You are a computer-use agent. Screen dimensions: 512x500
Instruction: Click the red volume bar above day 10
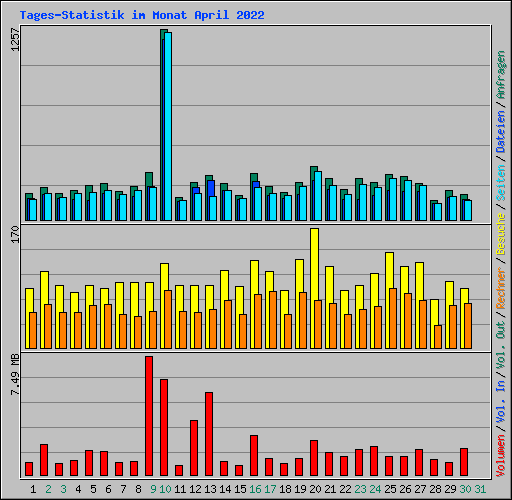(164, 427)
